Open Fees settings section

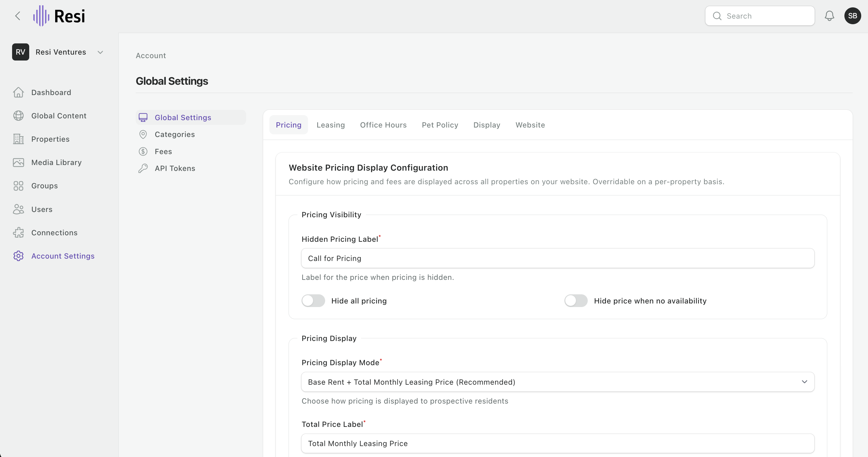[163, 151]
